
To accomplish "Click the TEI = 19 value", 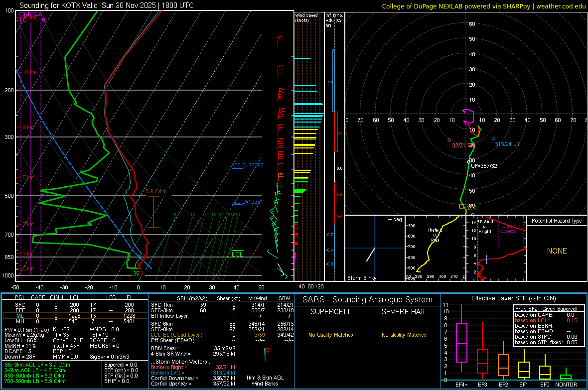I will (99, 335).
